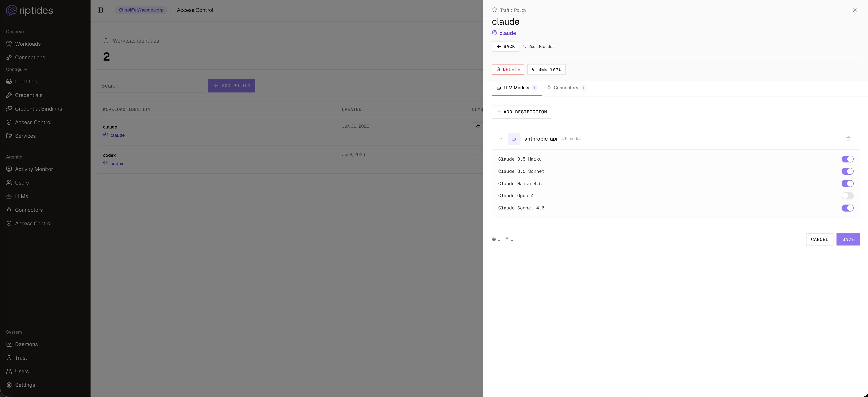
Task: Collapse the anthropic-api model list
Action: click(501, 138)
